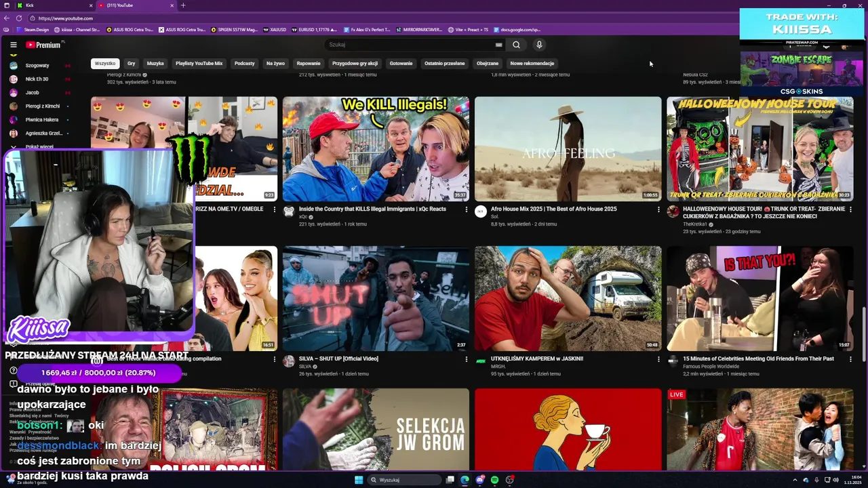Open TheKretka1 channel avatar
The image size is (868, 488).
pos(673,211)
